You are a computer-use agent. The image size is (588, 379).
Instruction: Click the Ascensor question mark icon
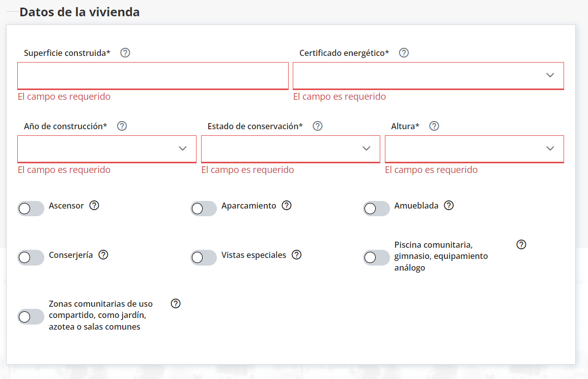(94, 205)
